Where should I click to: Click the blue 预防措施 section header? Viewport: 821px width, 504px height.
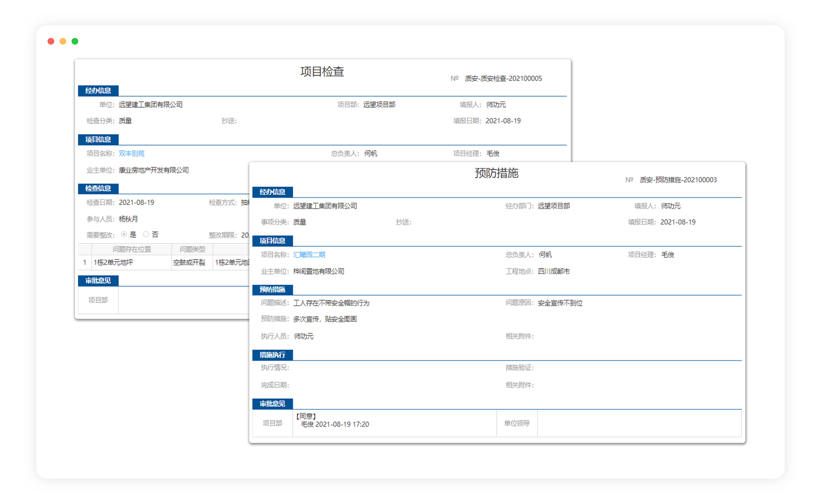[272, 290]
